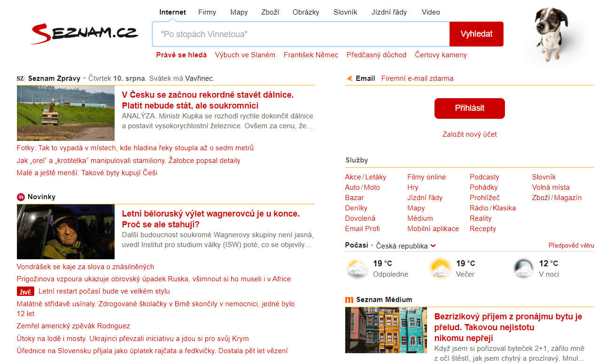Open article Malé a ještě menší byty
The image size is (605, 364).
coord(87,173)
